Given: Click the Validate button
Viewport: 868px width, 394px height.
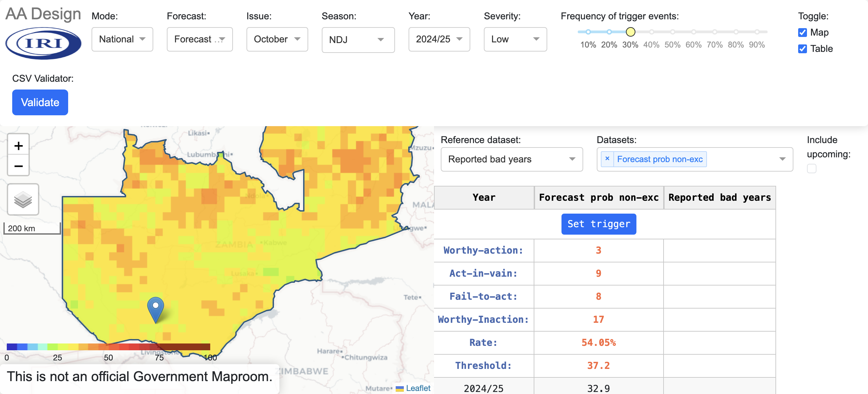Looking at the screenshot, I should click(x=40, y=102).
